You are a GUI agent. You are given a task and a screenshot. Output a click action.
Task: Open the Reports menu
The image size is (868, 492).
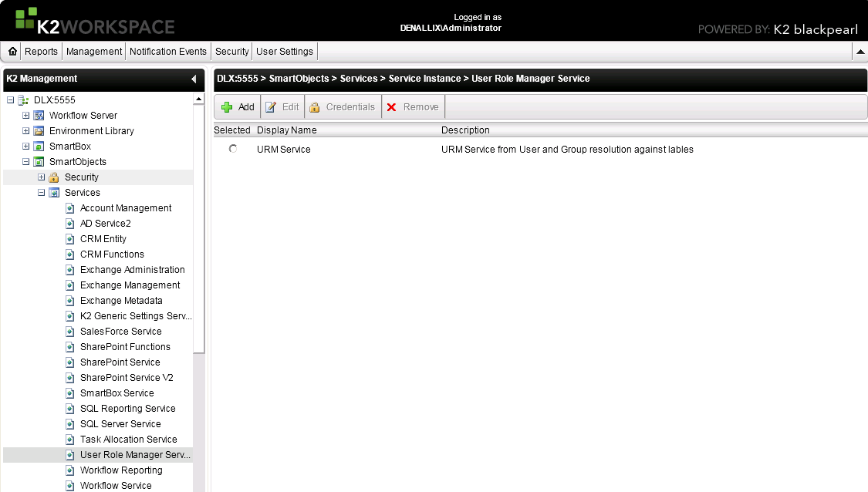click(x=41, y=52)
